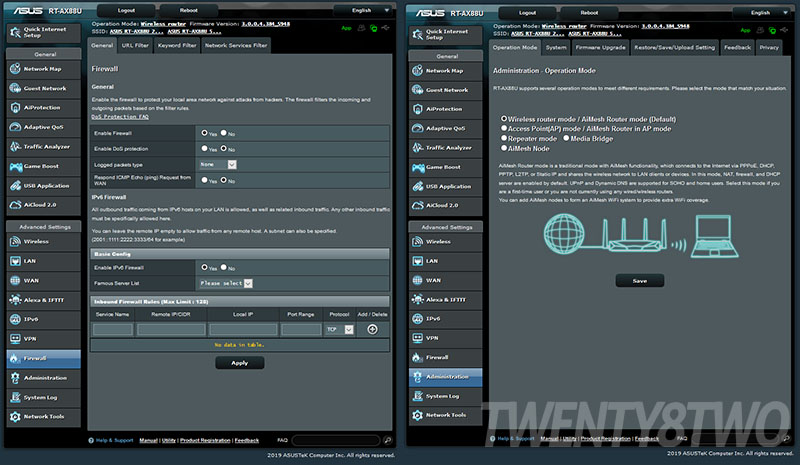Select Yes for Enable IPv6 Firewall

coord(204,267)
